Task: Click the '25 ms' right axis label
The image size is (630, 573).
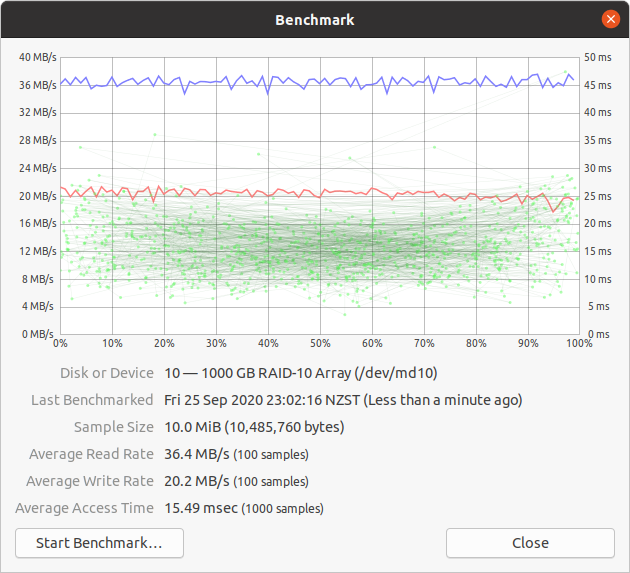Action: (x=597, y=196)
